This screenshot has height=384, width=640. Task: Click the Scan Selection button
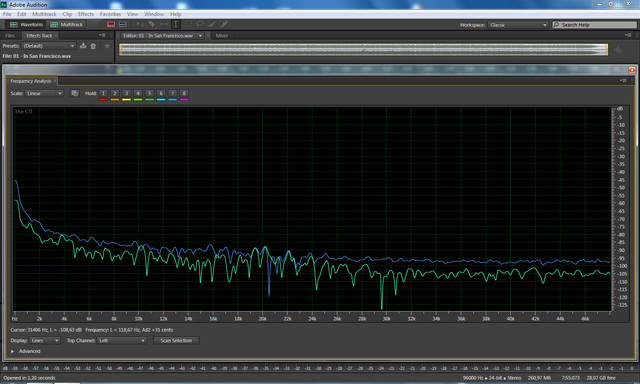pyautogui.click(x=176, y=340)
